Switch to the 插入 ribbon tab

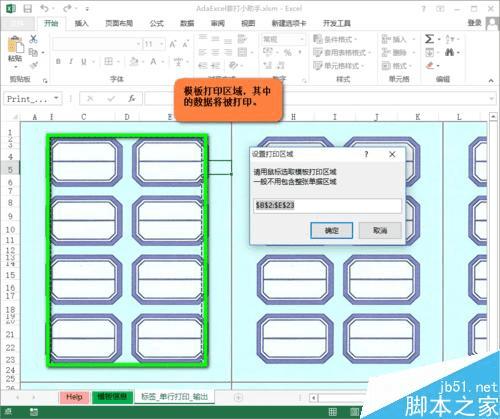tap(81, 23)
